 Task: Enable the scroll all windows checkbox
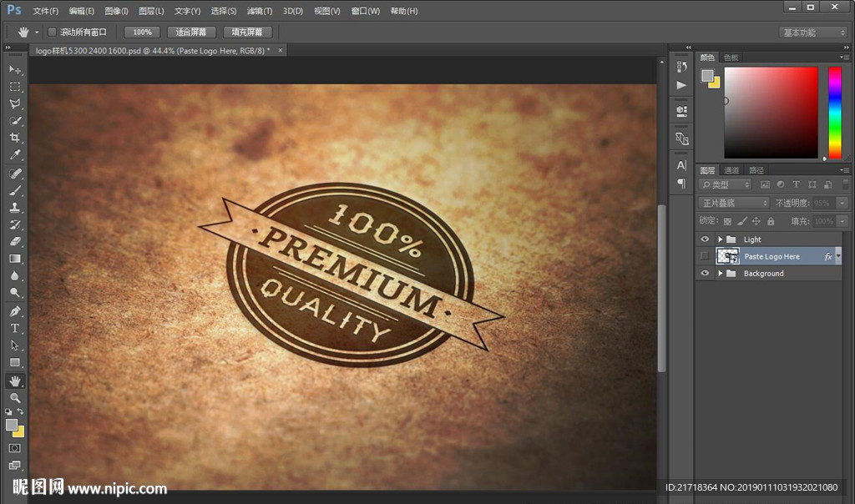point(52,32)
